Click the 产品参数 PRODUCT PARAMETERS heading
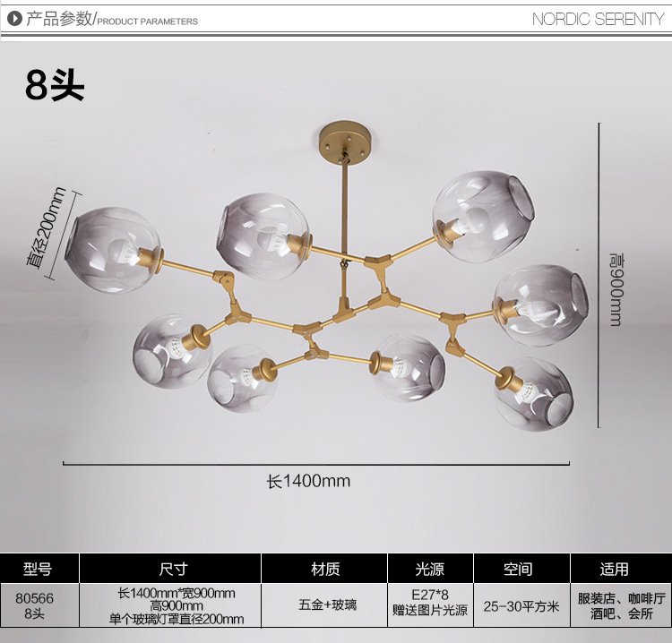Image resolution: width=672 pixels, height=643 pixels. [x=112, y=20]
